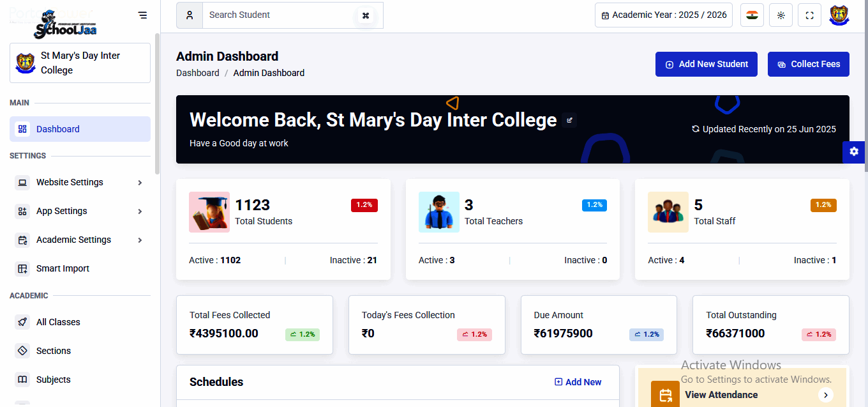Collapse the sidebar using the hamburger icon

click(x=142, y=15)
